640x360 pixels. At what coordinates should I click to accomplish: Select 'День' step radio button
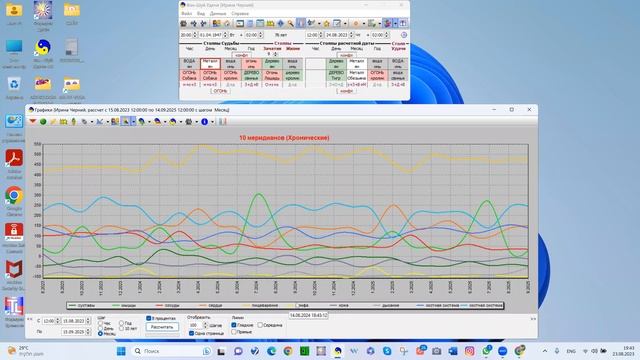click(100, 328)
